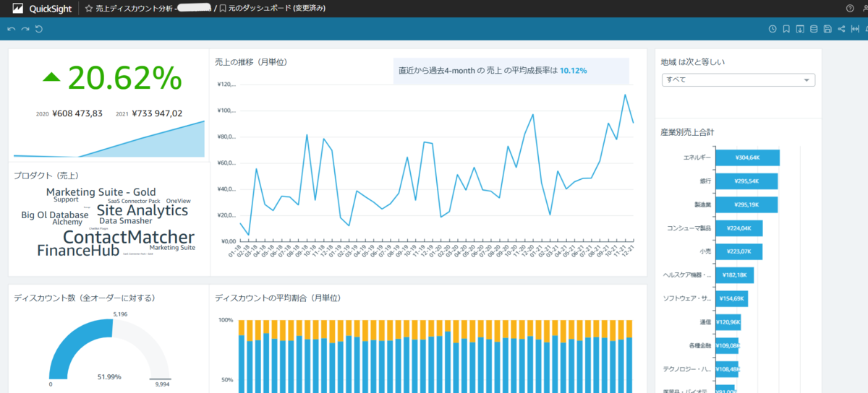Click the 売上の推移（月単位）chart title

[x=251, y=62]
